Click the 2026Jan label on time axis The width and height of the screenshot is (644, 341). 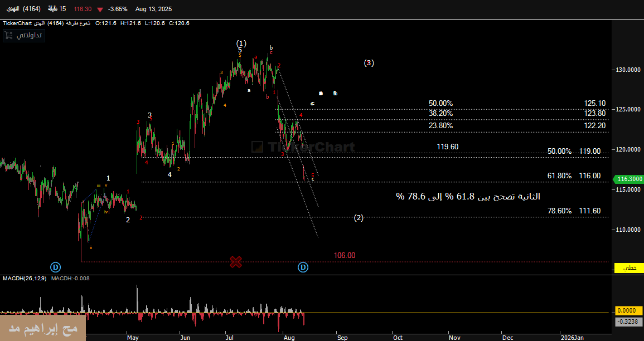(572, 338)
